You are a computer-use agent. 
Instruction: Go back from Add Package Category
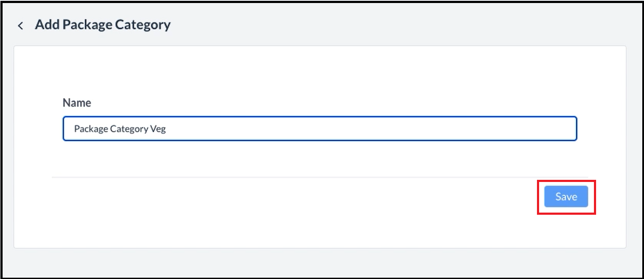[x=20, y=25]
